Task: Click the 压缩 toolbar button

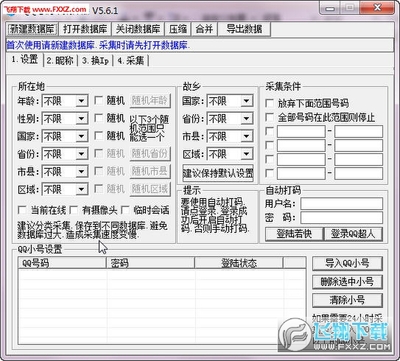Action: pyautogui.click(x=178, y=29)
